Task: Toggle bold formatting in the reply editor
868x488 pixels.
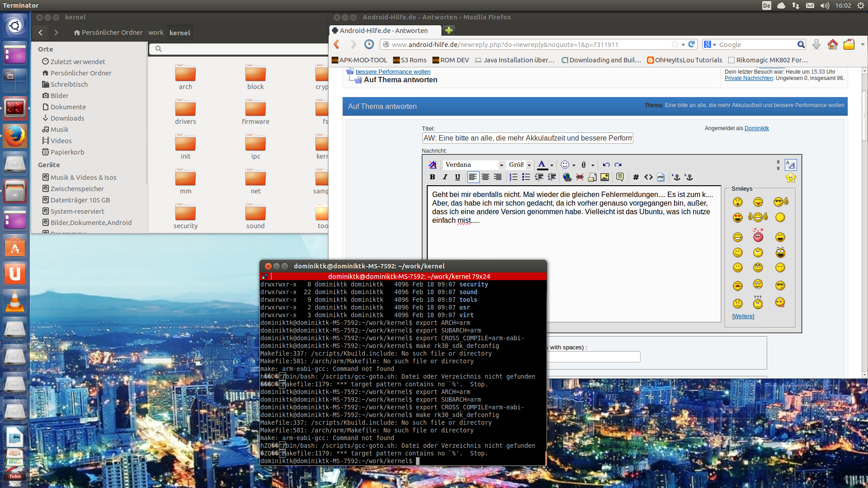Action: [432, 177]
